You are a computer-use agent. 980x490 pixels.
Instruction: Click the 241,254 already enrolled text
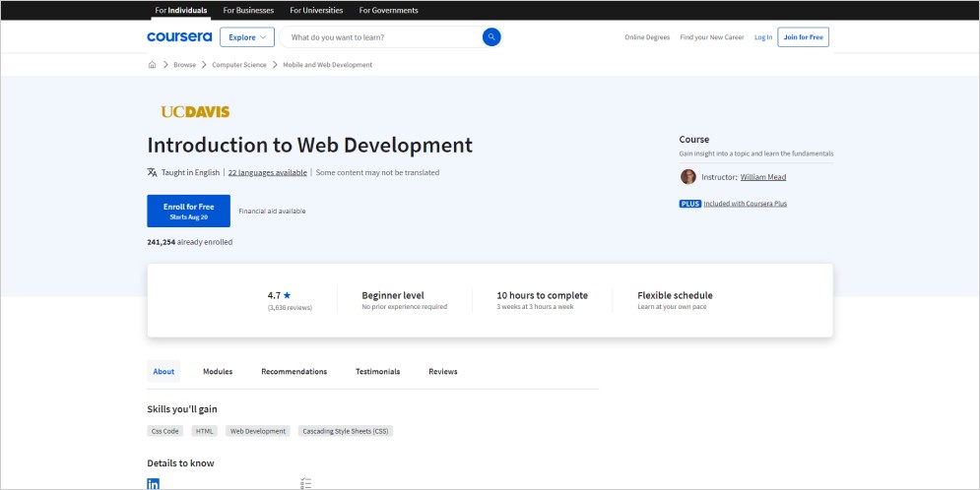coord(190,242)
